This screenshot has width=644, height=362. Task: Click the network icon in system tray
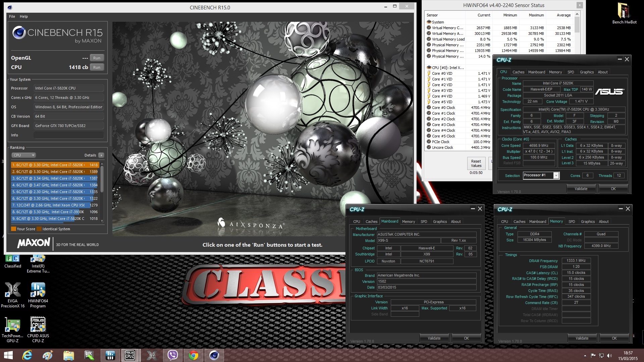[x=601, y=356]
